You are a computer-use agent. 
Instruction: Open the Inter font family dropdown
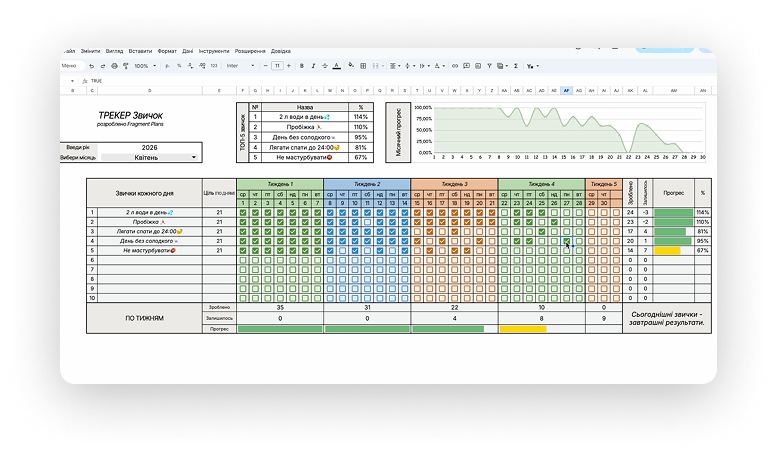click(x=238, y=66)
